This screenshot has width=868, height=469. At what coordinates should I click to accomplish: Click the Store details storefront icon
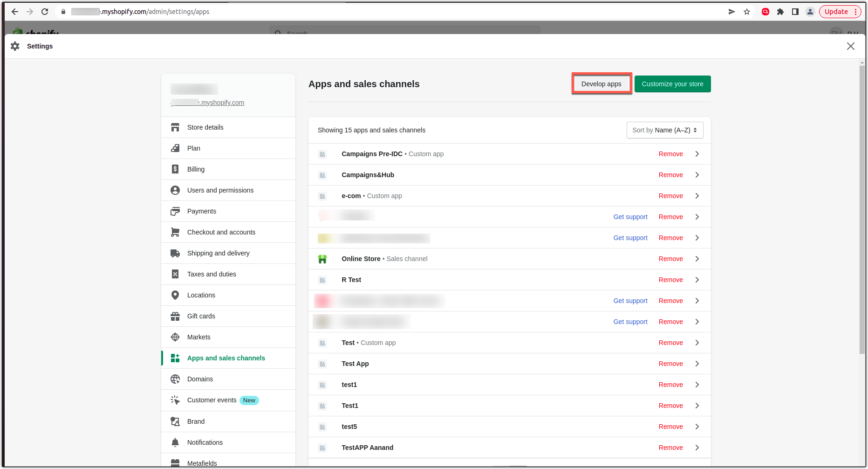(x=175, y=127)
